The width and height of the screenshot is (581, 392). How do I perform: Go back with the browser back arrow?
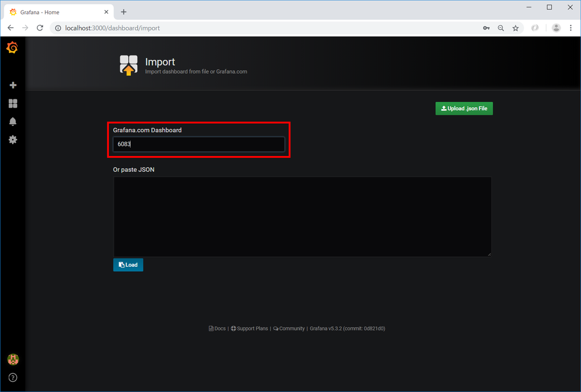(11, 28)
